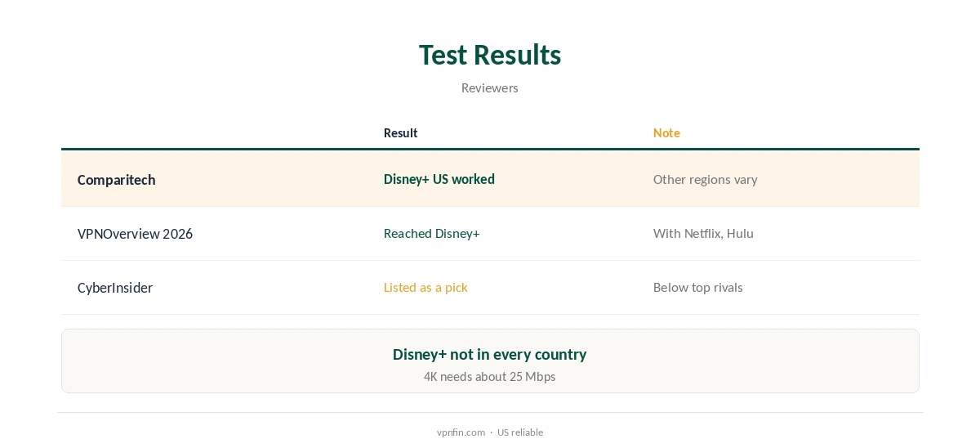The width and height of the screenshot is (980, 448).
Task: Click the 'Test Results' heading
Action: coord(490,55)
